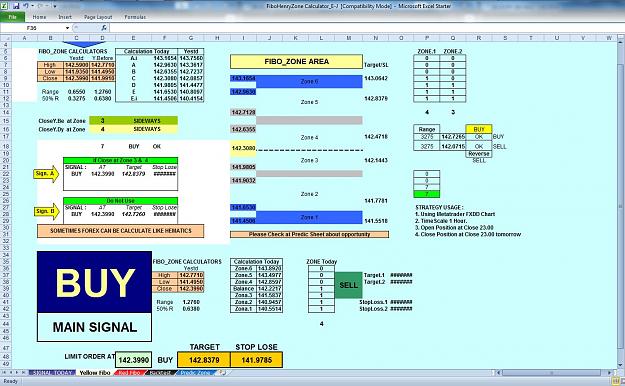This screenshot has width=625, height=386.
Task: Click the FIBO_ZONE AREA yellow header
Action: (297, 62)
